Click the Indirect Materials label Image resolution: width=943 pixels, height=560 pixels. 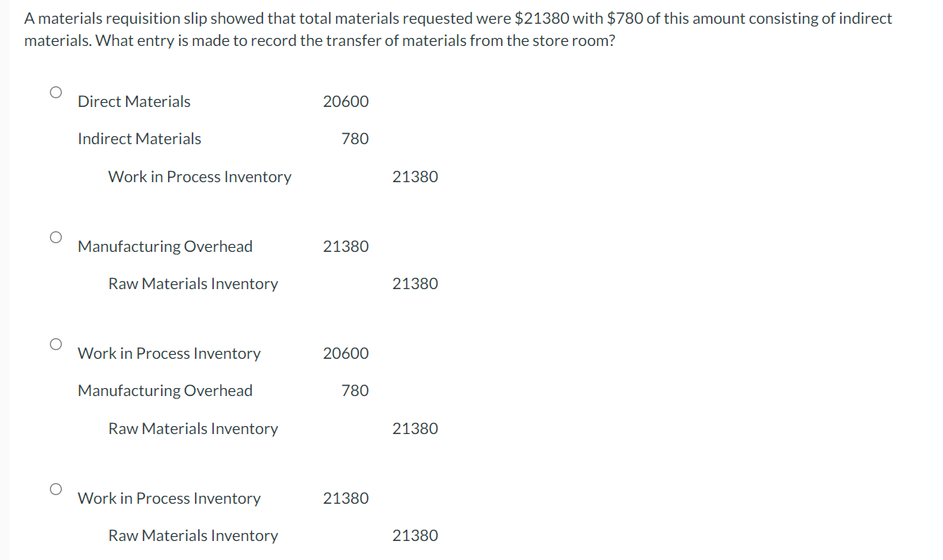coord(139,139)
